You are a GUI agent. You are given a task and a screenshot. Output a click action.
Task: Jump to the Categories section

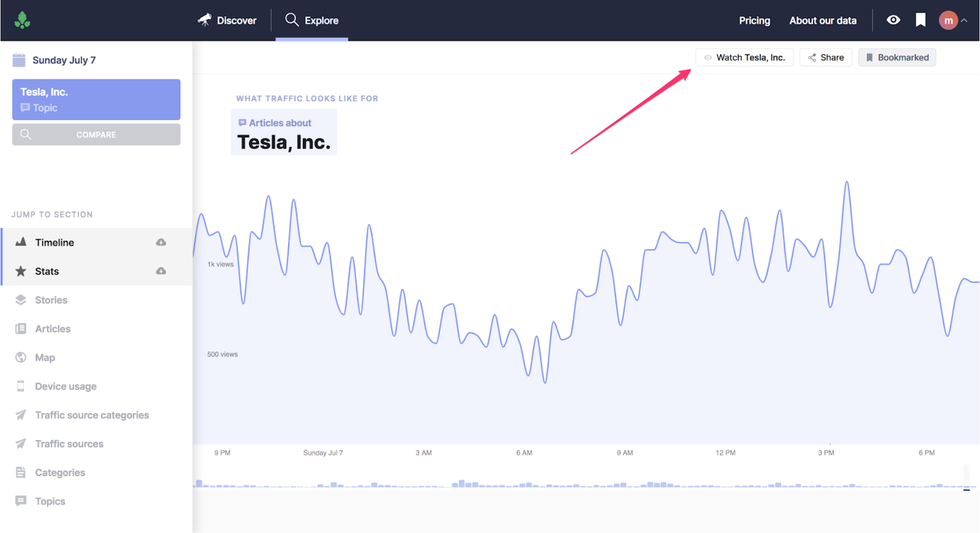click(97, 472)
